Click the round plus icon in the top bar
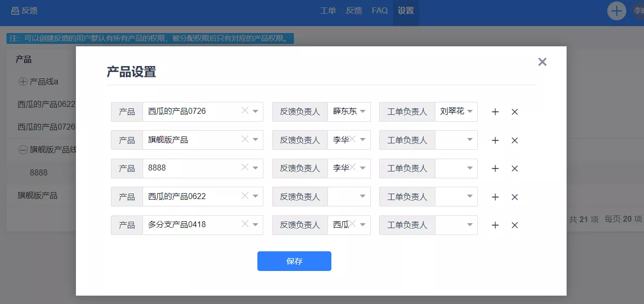Viewport: 644px width, 304px height. [616, 11]
